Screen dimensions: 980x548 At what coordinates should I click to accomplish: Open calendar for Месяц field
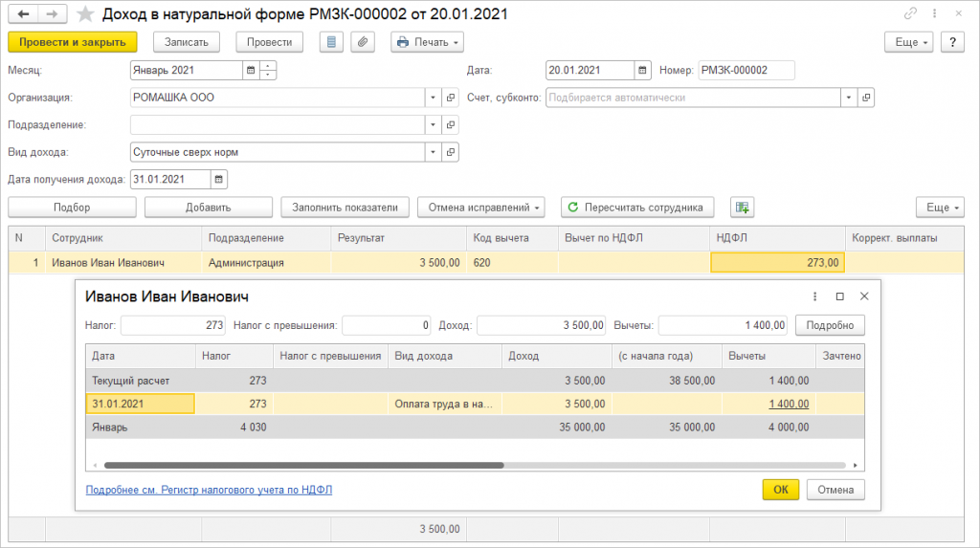pyautogui.click(x=251, y=70)
